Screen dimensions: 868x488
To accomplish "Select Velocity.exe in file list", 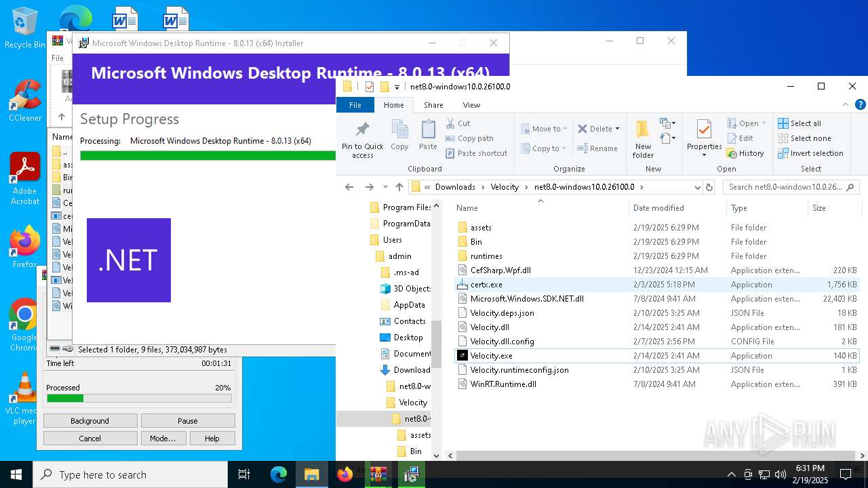I will tap(656, 356).
